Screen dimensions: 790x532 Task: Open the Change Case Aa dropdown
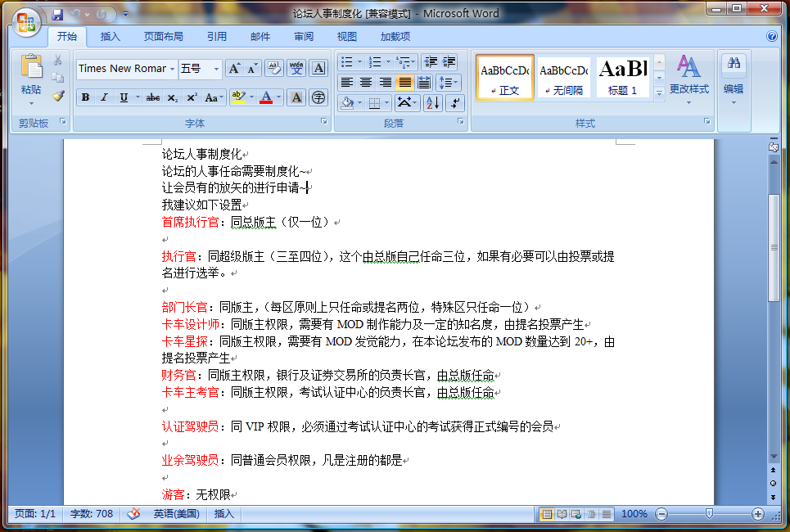tap(214, 97)
